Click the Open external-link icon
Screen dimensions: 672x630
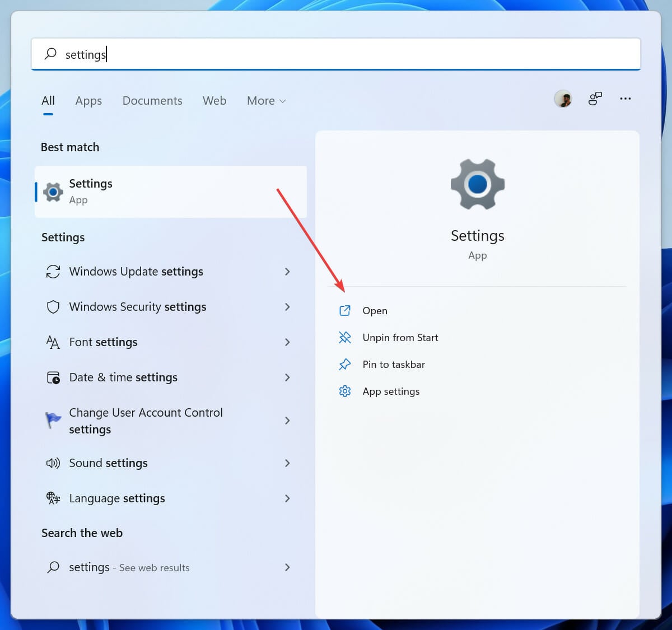coord(345,311)
